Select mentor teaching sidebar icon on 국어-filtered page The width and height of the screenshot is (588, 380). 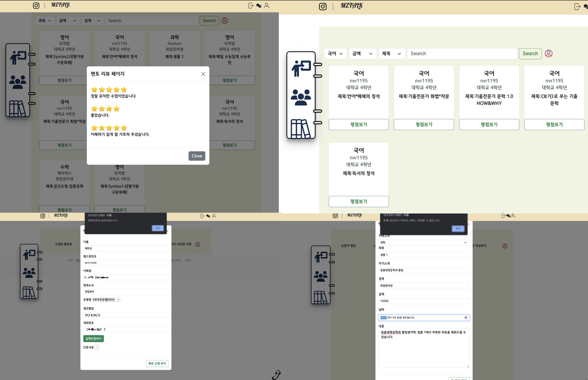pyautogui.click(x=301, y=68)
